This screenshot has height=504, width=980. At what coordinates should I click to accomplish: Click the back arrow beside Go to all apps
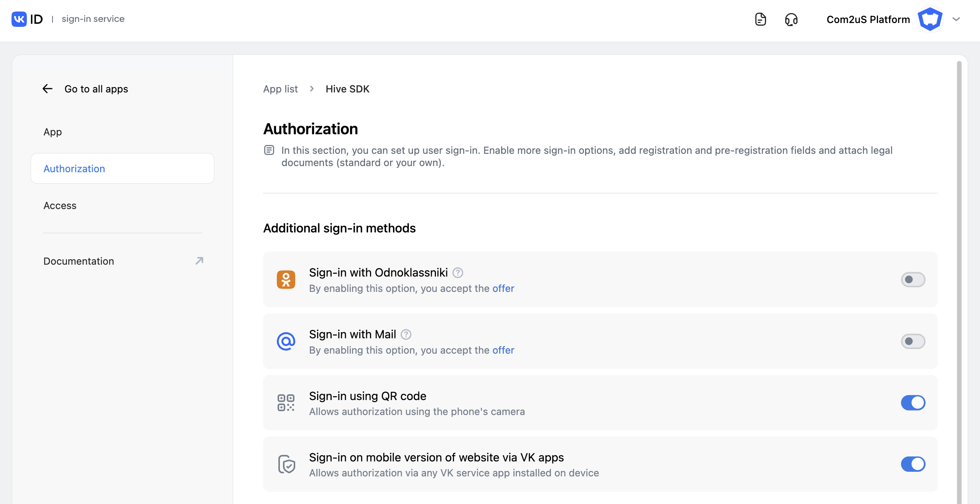48,89
